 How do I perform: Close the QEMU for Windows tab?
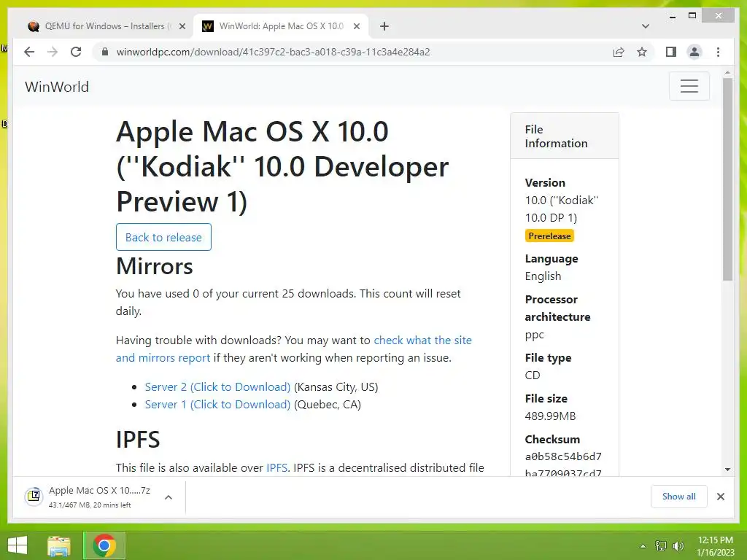click(182, 26)
